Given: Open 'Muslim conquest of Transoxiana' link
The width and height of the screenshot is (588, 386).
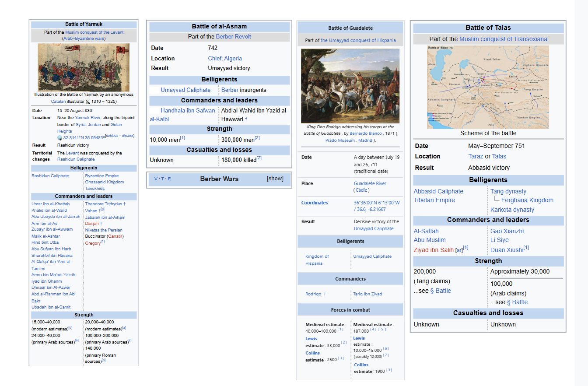Looking at the screenshot, I should pos(503,39).
